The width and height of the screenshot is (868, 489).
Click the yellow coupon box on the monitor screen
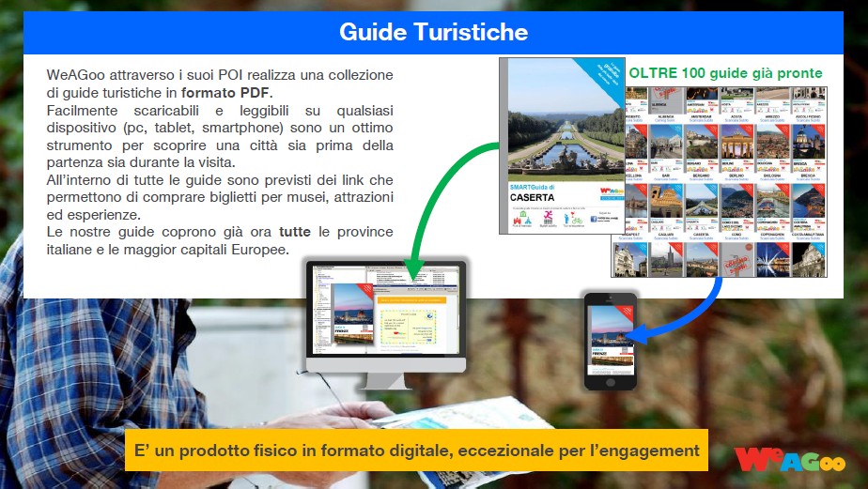(x=408, y=326)
